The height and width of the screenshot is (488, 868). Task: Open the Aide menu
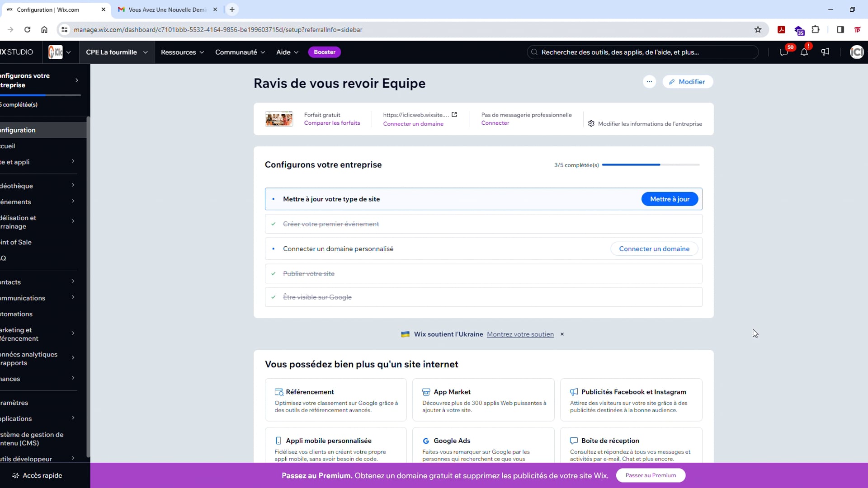click(x=288, y=52)
